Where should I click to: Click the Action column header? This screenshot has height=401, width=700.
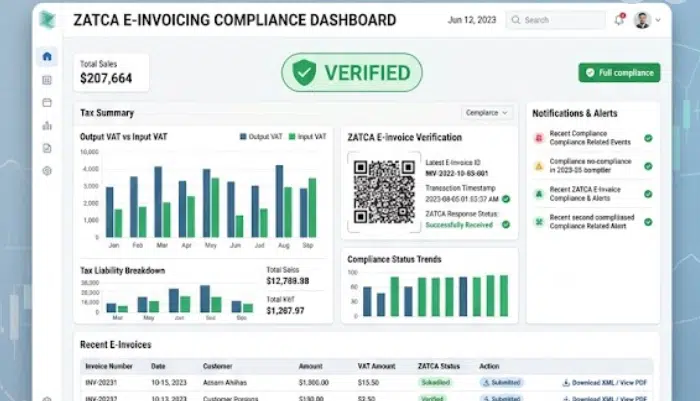tap(489, 366)
